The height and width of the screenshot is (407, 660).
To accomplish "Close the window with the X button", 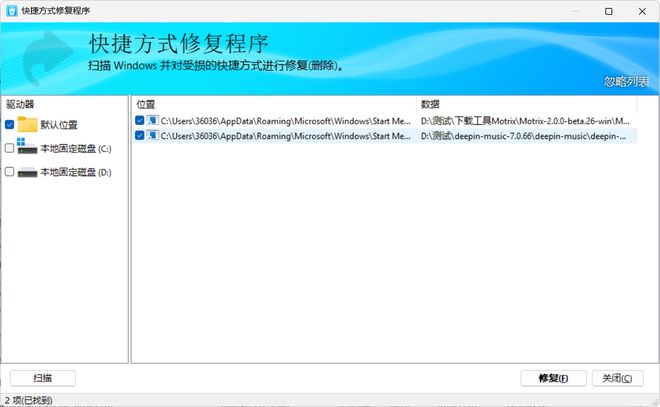I will click(x=642, y=11).
